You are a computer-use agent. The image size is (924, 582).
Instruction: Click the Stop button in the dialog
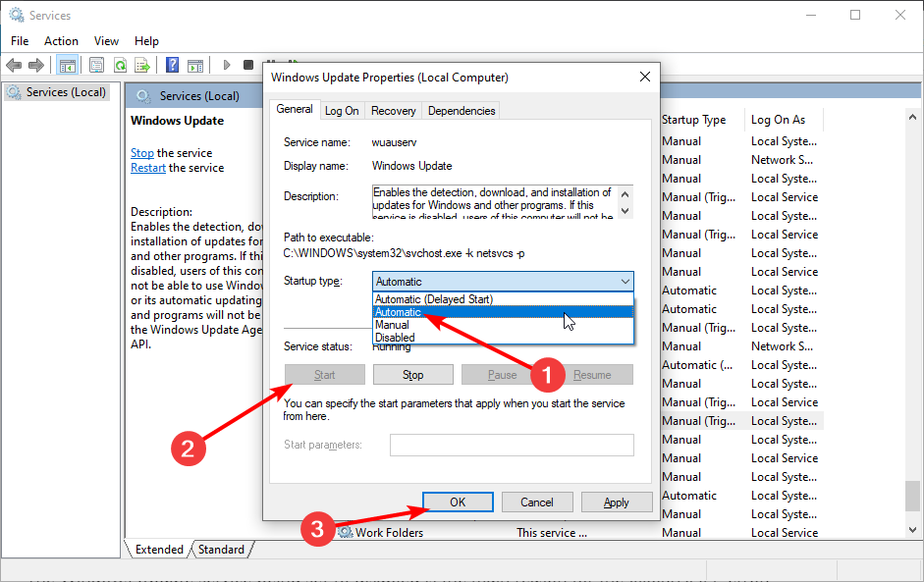click(413, 375)
